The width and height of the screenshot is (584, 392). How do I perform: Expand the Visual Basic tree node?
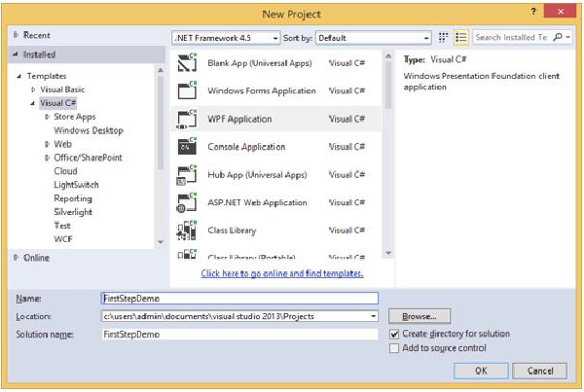(32, 89)
